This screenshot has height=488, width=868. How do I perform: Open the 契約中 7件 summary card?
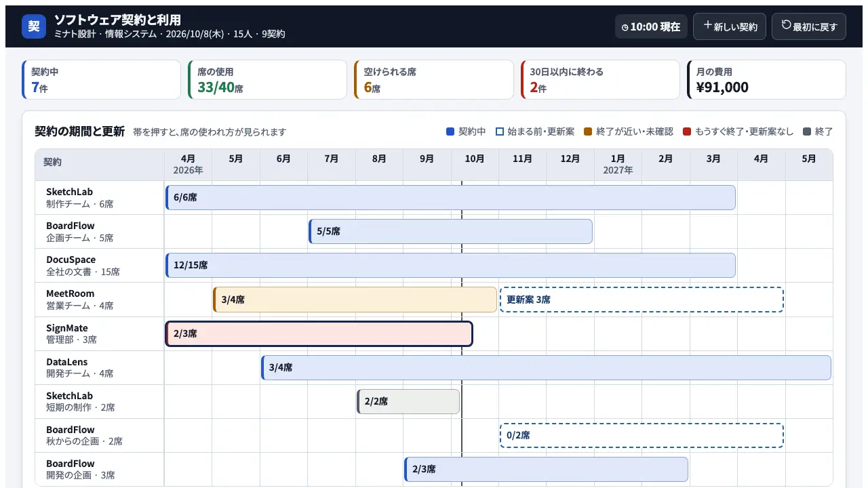[101, 80]
